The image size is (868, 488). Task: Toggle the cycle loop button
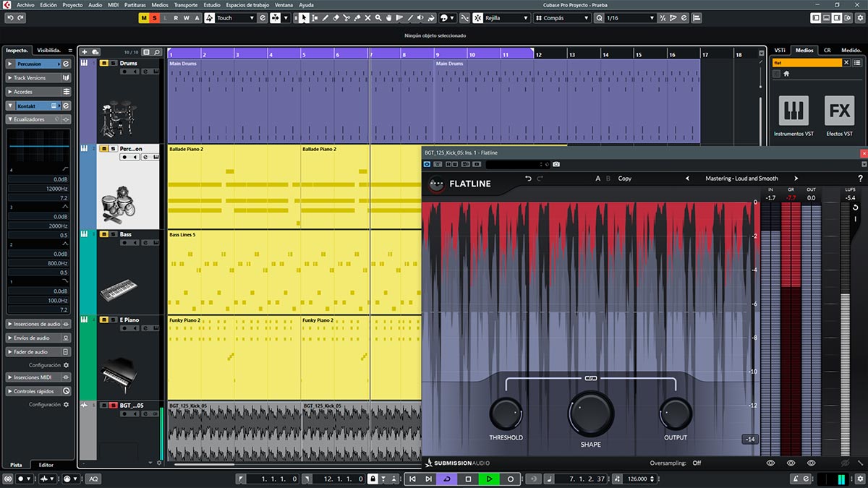[x=447, y=479]
